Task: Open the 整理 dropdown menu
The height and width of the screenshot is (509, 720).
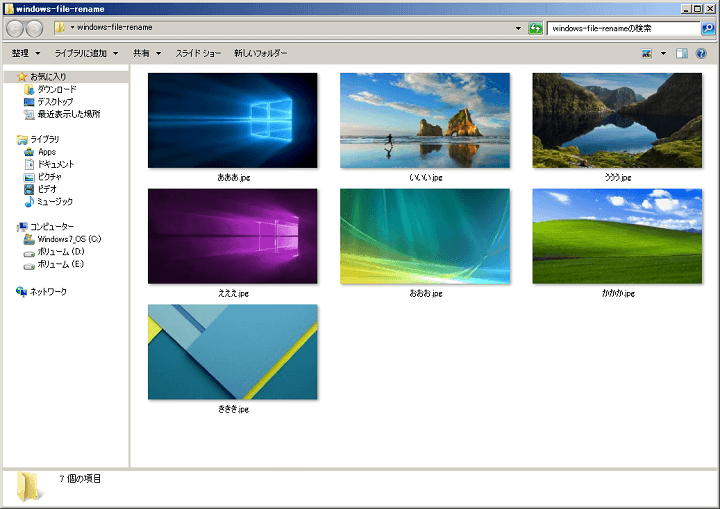Action: pyautogui.click(x=26, y=53)
